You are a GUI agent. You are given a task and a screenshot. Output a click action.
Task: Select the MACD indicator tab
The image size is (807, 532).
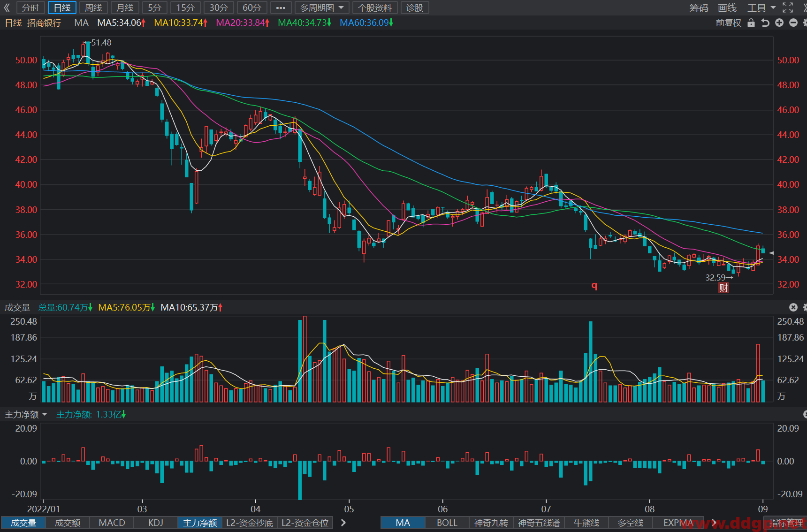pyautogui.click(x=112, y=523)
